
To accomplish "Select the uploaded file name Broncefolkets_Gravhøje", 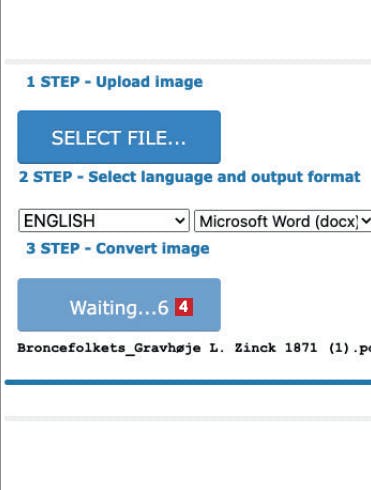I will [x=109, y=348].
